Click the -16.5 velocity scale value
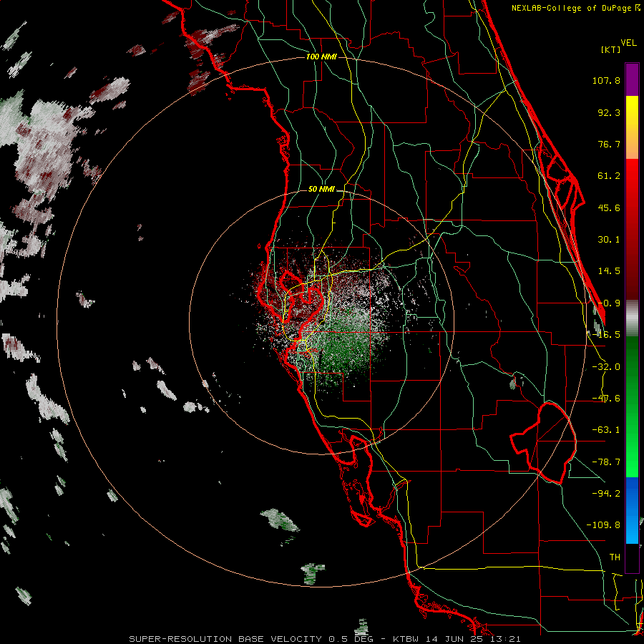Image resolution: width=644 pixels, height=644 pixels. pyautogui.click(x=606, y=335)
